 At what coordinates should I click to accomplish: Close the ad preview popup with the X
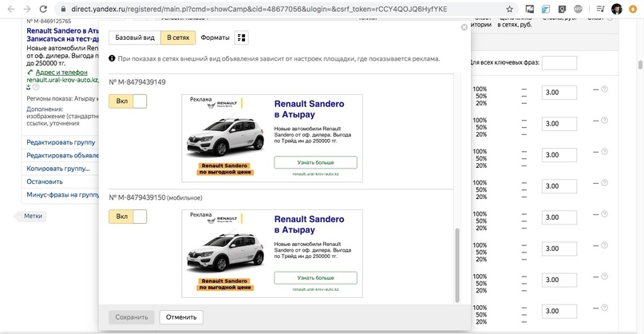point(464,27)
